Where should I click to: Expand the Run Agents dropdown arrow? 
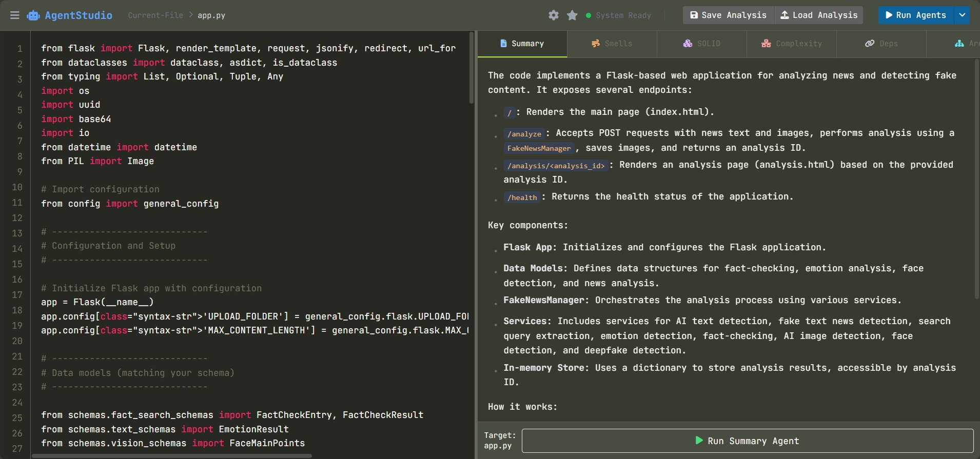pyautogui.click(x=962, y=15)
